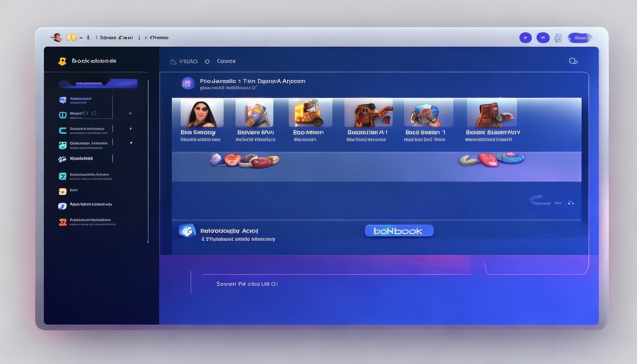The height and width of the screenshot is (364, 637).
Task: Click the blue cube icon beside 'Boldobolocky Actor'
Action: [x=187, y=231]
